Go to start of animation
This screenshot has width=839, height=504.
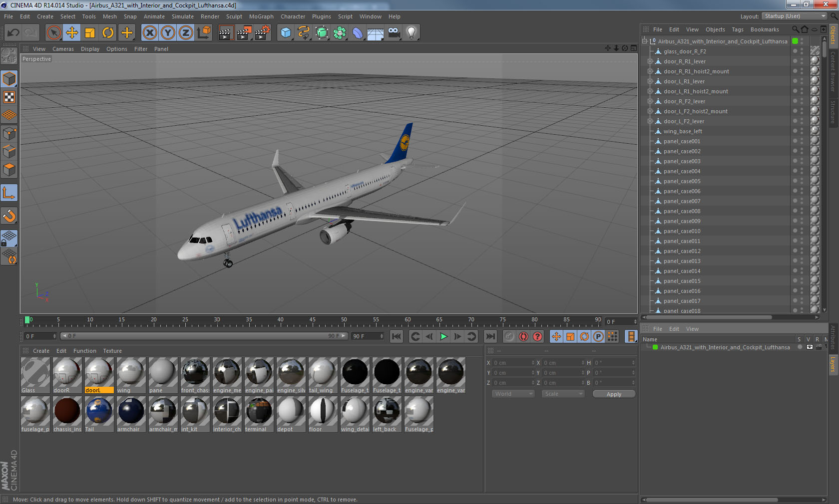(x=396, y=336)
